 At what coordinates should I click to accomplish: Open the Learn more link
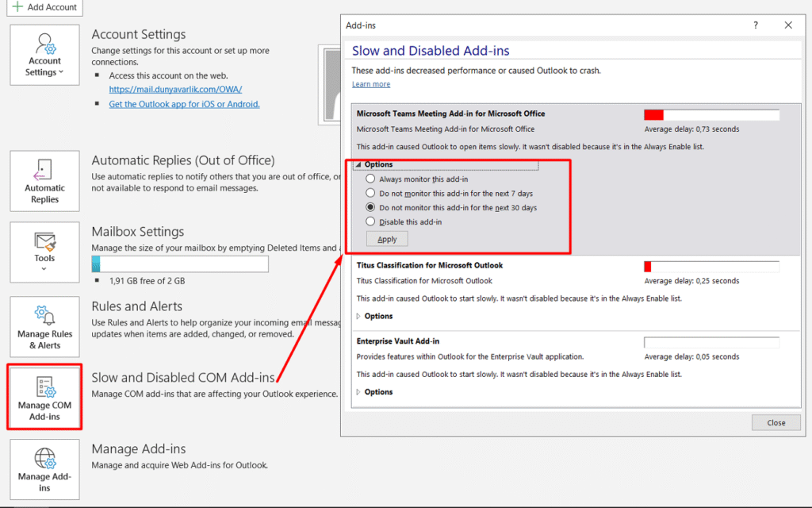click(371, 84)
